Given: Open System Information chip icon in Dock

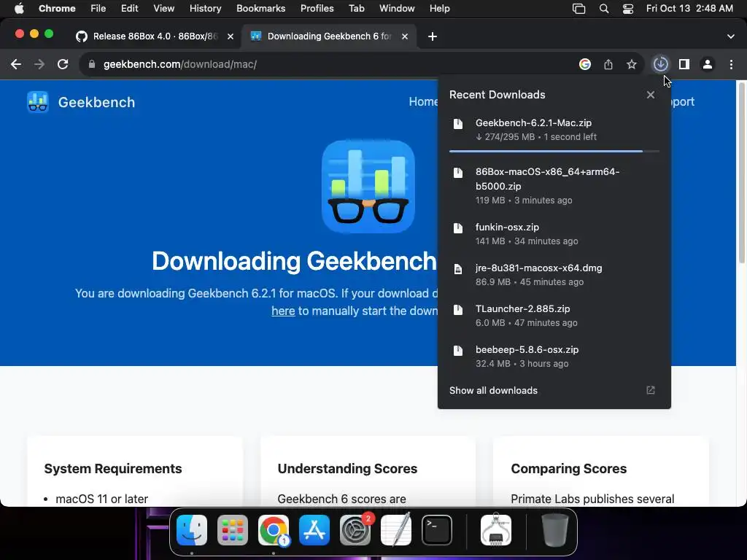Looking at the screenshot, I should [496, 530].
